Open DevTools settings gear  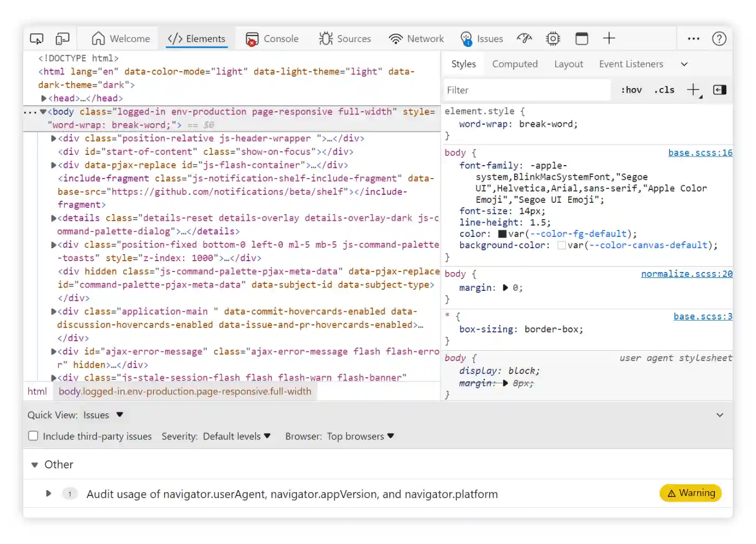pyautogui.click(x=553, y=38)
